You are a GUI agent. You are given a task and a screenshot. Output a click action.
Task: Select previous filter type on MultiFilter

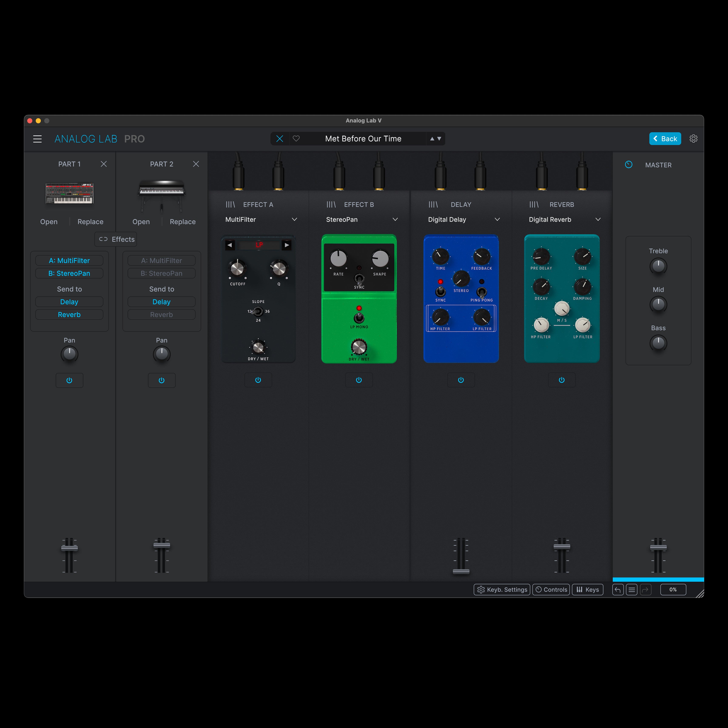point(230,245)
